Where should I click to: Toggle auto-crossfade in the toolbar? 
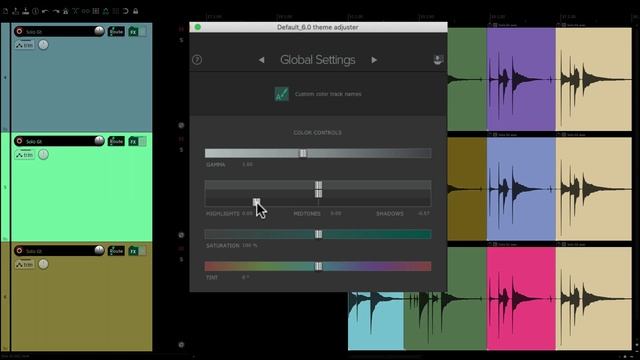76,11
